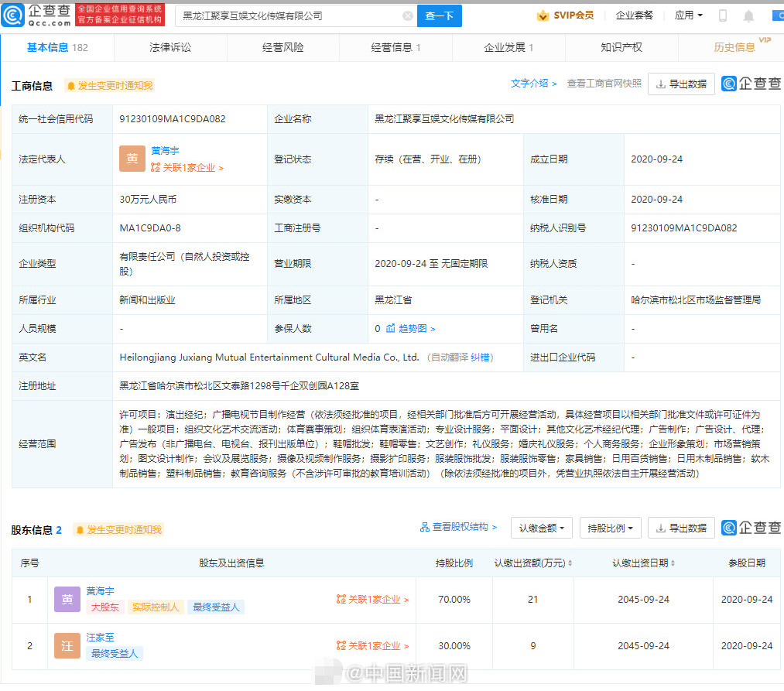Export 工商信息 data via 导出数据

coord(681,84)
